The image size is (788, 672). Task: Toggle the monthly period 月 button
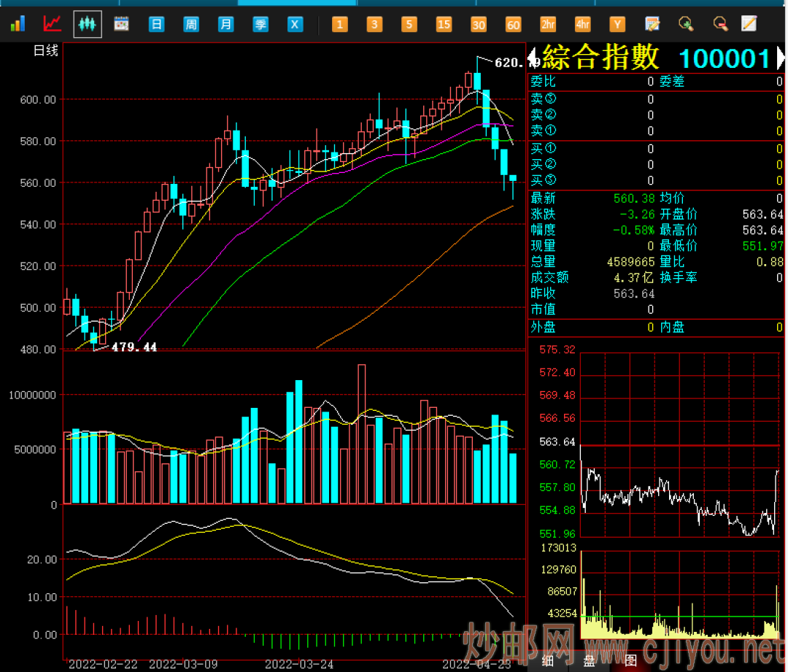pos(226,24)
